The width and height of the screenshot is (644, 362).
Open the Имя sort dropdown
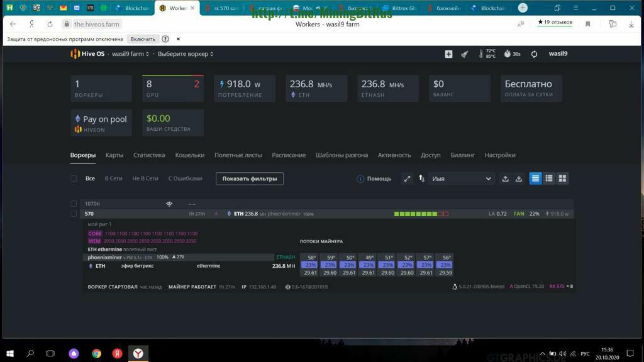click(x=460, y=178)
